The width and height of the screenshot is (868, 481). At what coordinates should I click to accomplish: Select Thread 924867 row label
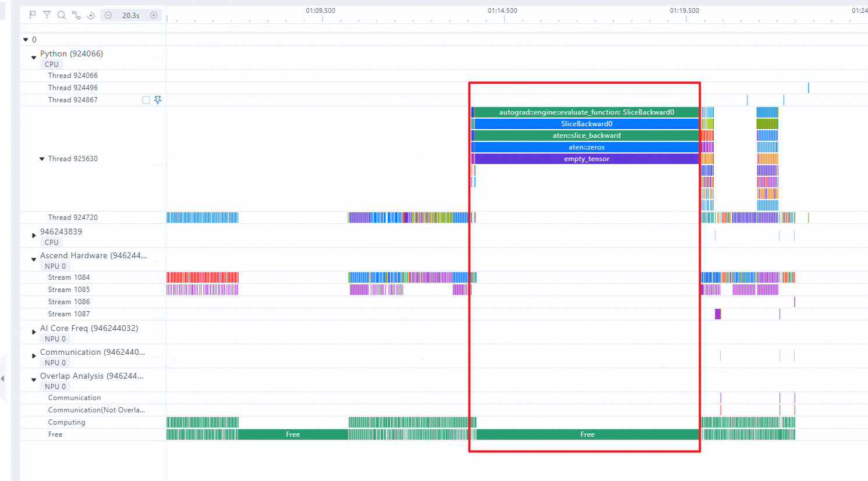coord(73,100)
